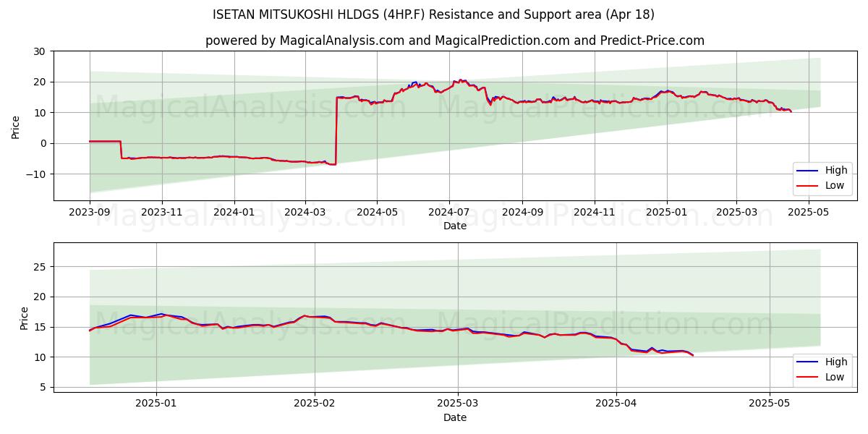Click the bottom chart's 'Date' axis label
868x434 pixels.
(455, 417)
